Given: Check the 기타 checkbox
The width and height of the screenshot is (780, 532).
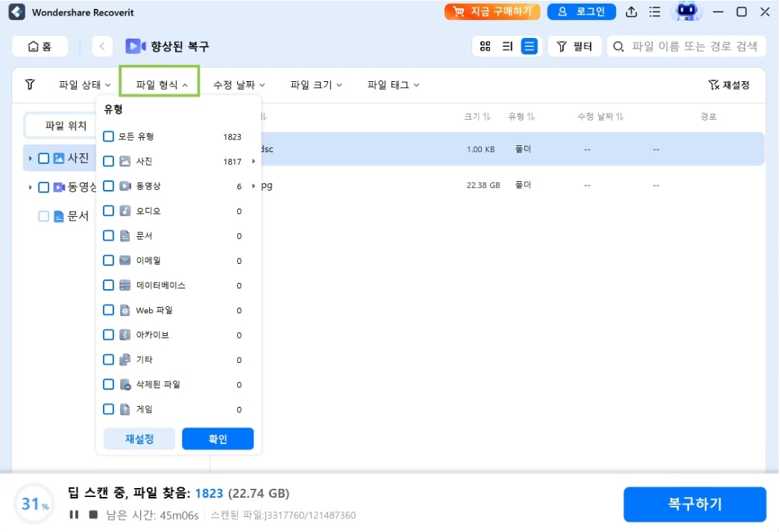Looking at the screenshot, I should click(108, 359).
